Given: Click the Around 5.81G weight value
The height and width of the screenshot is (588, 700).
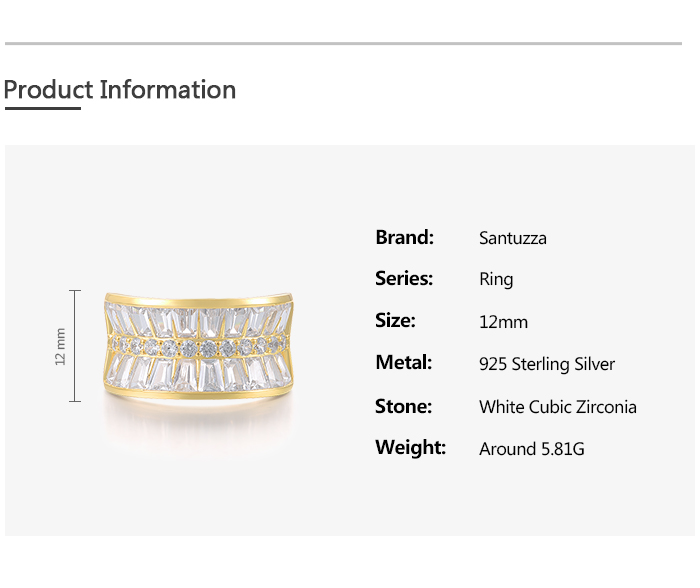Looking at the screenshot, I should (x=531, y=449).
